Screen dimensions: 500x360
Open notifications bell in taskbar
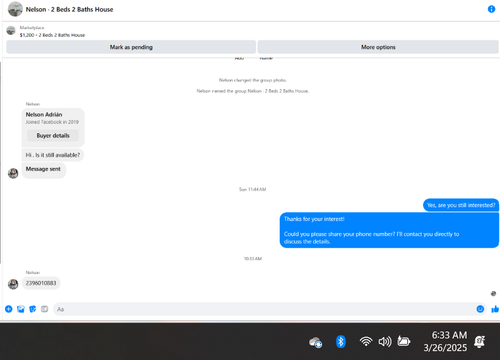[x=480, y=342]
